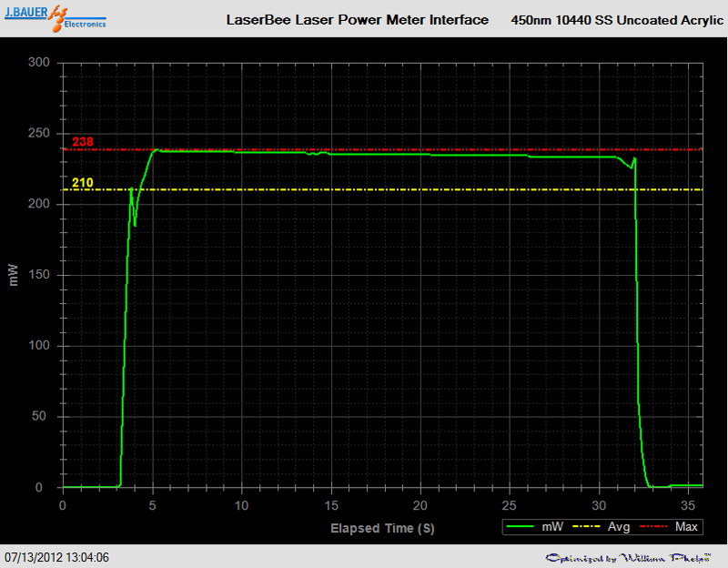The width and height of the screenshot is (728, 568).
Task: Click the 35 label on the time axis
Action: pos(688,505)
